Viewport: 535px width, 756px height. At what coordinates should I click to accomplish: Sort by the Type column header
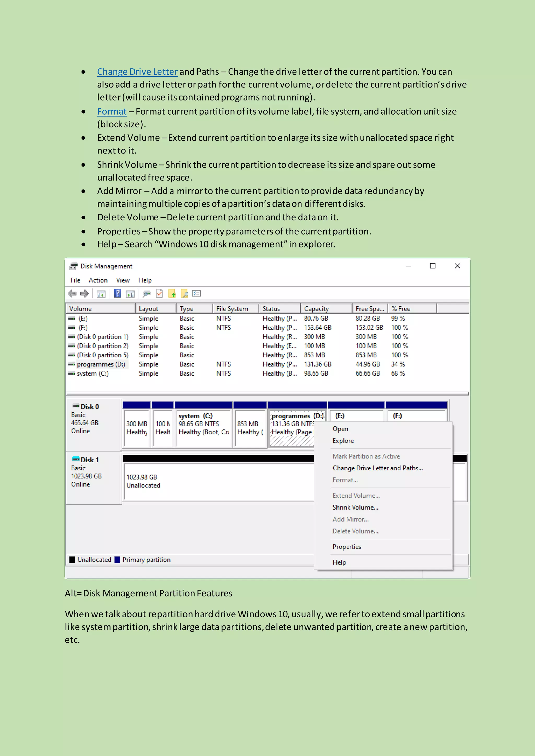coord(194,309)
